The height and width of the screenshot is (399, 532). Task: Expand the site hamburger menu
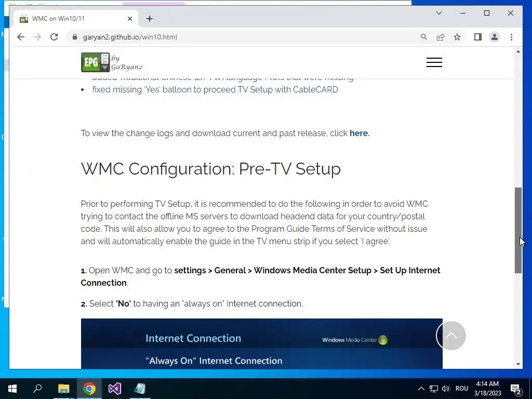(x=434, y=62)
